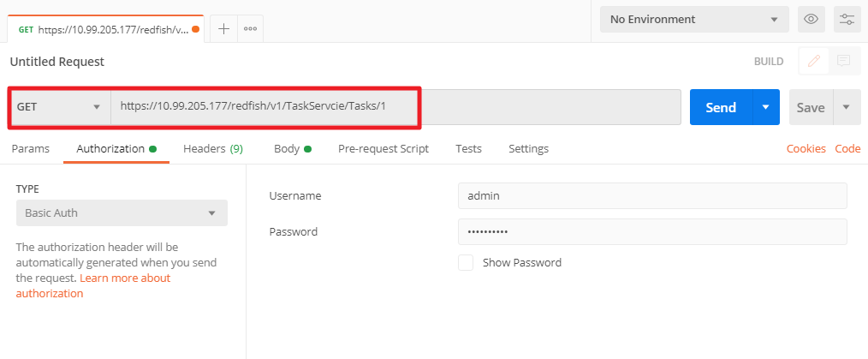The width and height of the screenshot is (868, 359).
Task: Open environment quick look eye icon
Action: click(810, 19)
